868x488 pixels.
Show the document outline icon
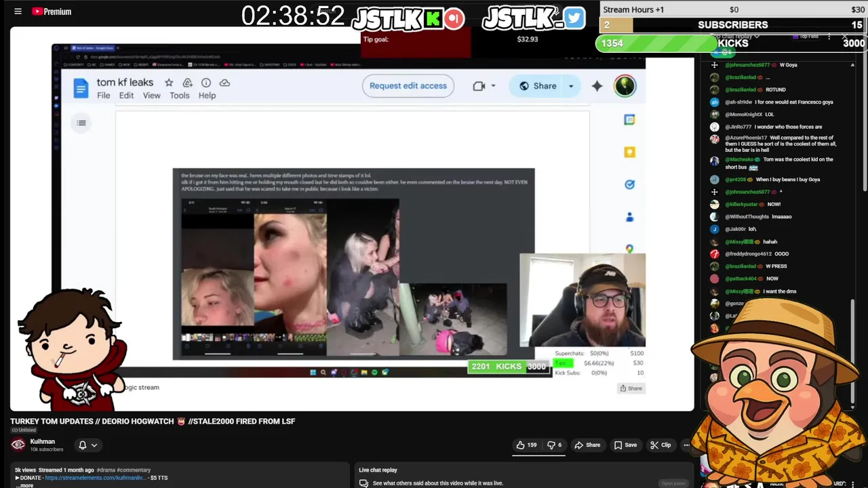coord(81,123)
